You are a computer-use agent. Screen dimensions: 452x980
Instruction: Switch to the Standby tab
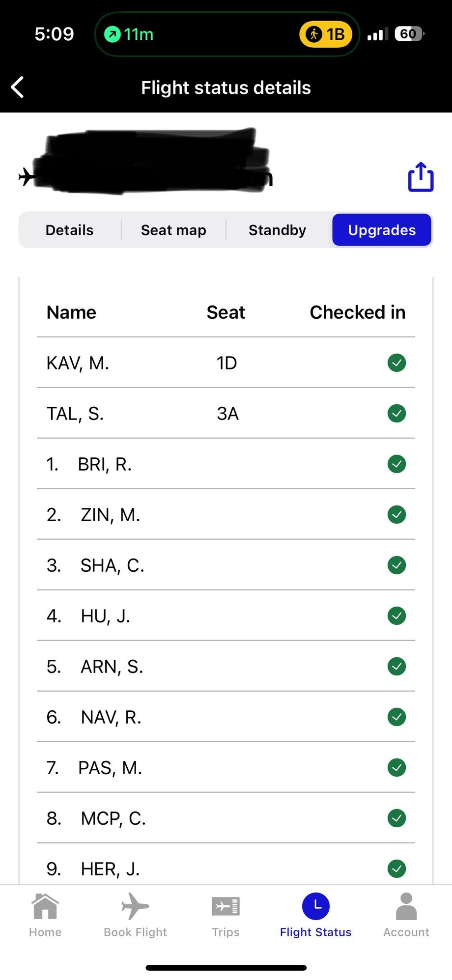(x=277, y=230)
